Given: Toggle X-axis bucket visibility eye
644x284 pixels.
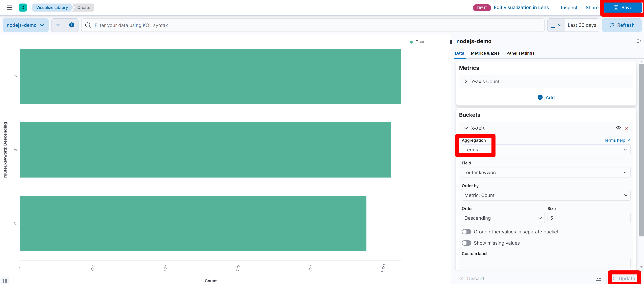Looking at the screenshot, I should click(618, 128).
